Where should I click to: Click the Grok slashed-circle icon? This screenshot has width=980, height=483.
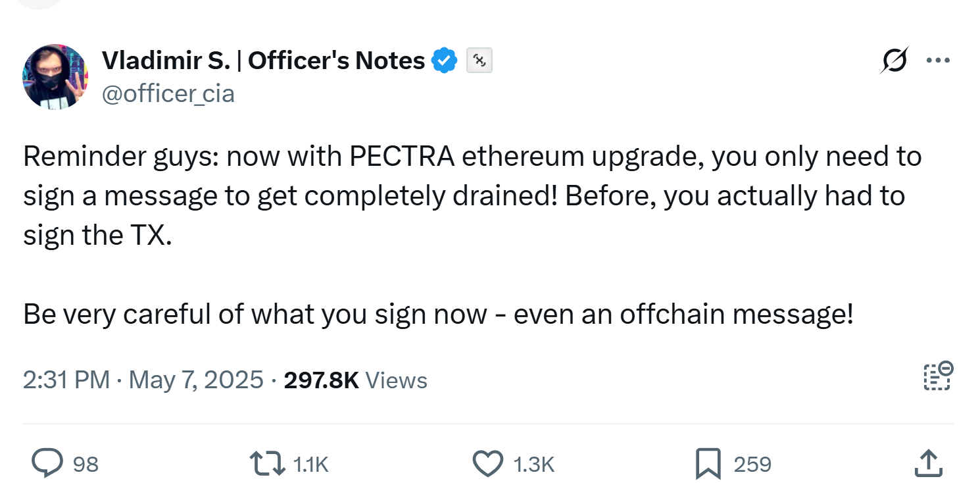point(895,61)
